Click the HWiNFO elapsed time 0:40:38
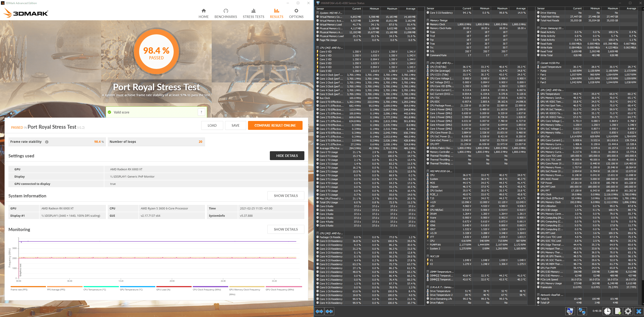The width and height of the screenshot is (644, 317). click(597, 311)
